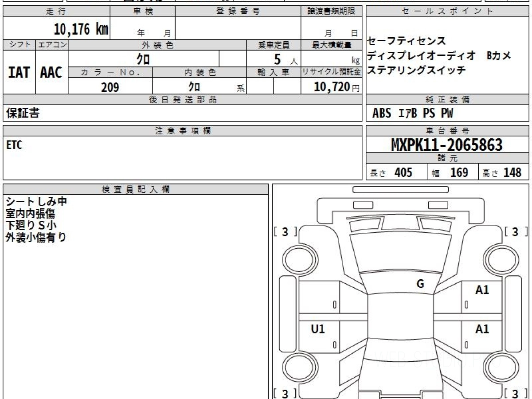The width and height of the screenshot is (532, 399).
Task: Select the 室内内張傷 inspector note
Action: (x=30, y=214)
